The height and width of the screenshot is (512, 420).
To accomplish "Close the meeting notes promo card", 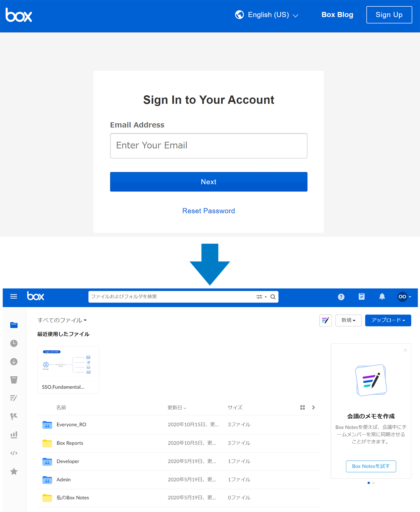I will 405,350.
